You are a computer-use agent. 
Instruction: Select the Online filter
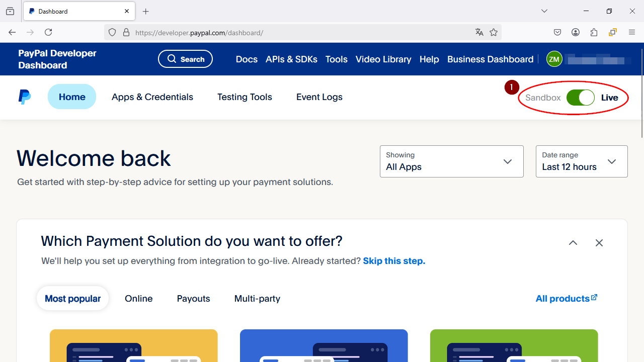click(139, 299)
